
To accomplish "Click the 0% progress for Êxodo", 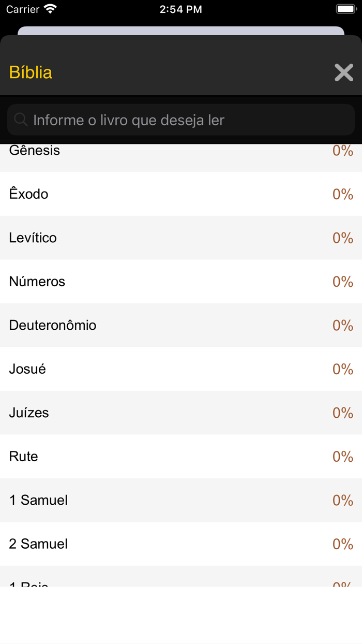I will pos(342,195).
